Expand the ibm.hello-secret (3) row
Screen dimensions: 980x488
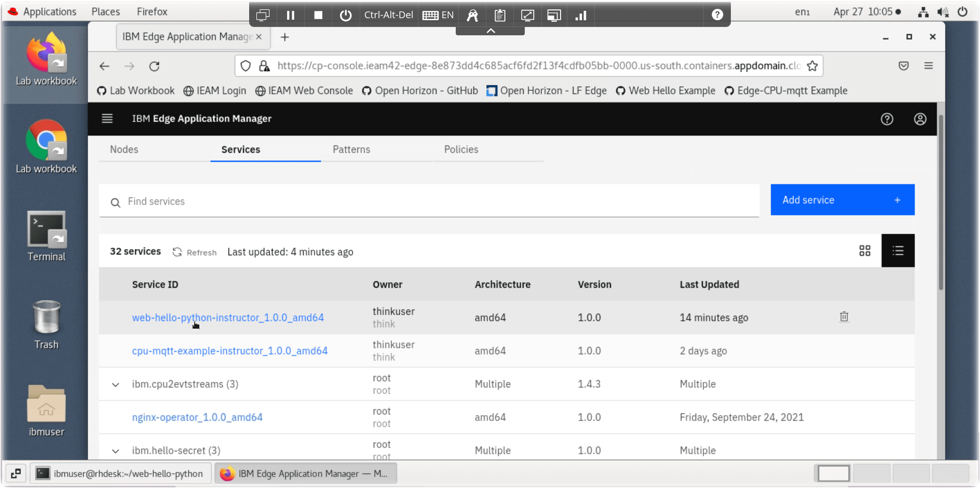click(x=116, y=451)
